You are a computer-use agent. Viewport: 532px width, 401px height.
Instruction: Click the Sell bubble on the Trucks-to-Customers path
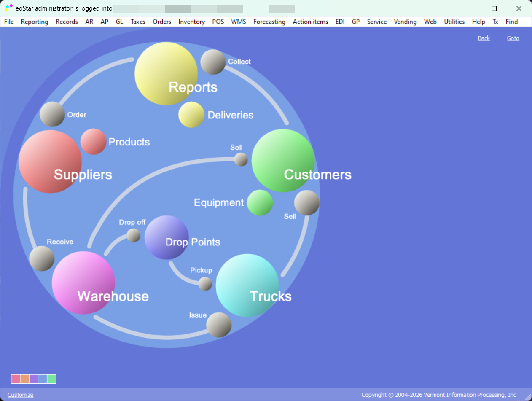[307, 203]
